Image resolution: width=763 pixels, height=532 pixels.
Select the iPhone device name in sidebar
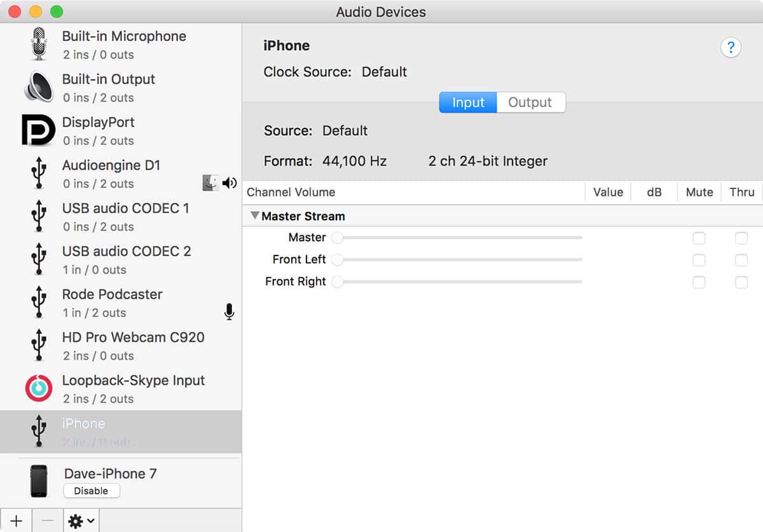pyautogui.click(x=84, y=423)
